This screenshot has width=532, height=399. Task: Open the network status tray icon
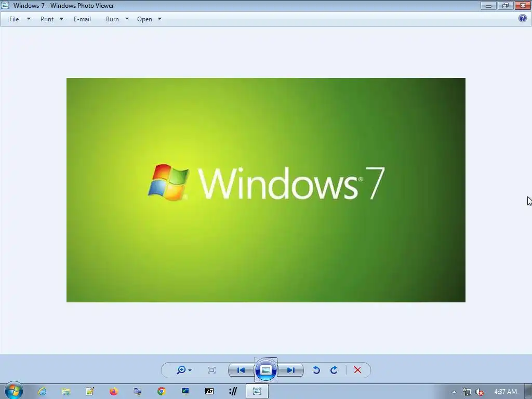coord(467,392)
